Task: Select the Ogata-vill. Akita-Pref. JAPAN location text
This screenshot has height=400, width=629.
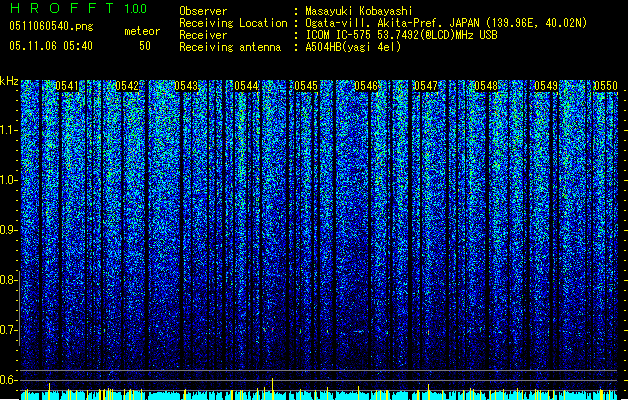Action: tap(446, 23)
